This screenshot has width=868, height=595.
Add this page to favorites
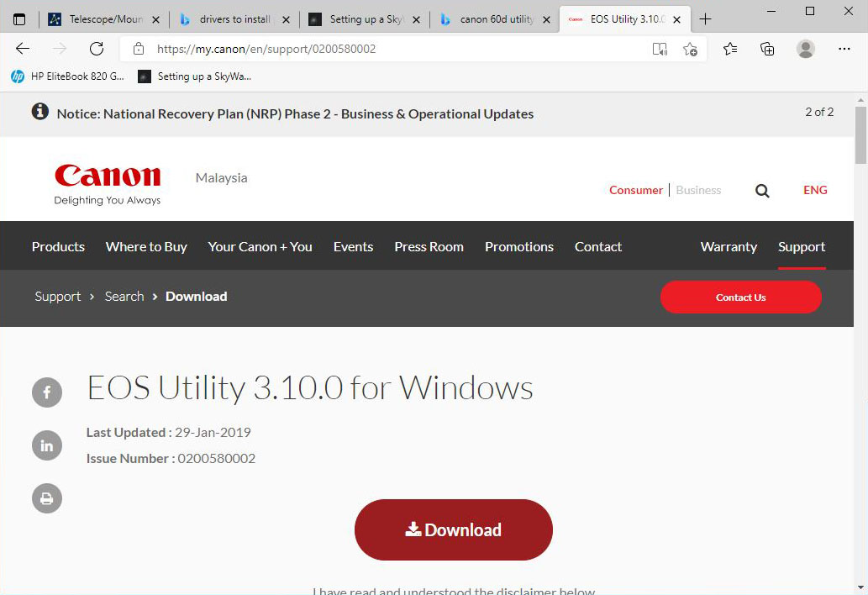(690, 49)
